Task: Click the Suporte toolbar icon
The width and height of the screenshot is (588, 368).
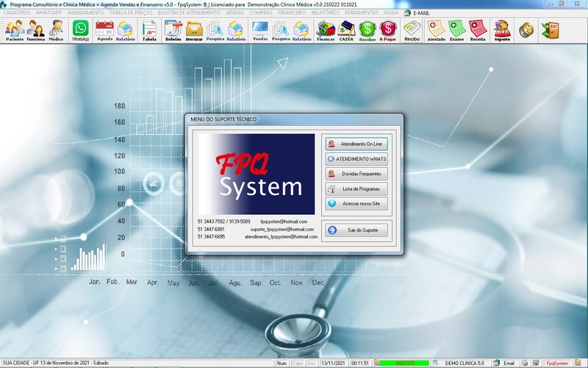Action: click(502, 30)
